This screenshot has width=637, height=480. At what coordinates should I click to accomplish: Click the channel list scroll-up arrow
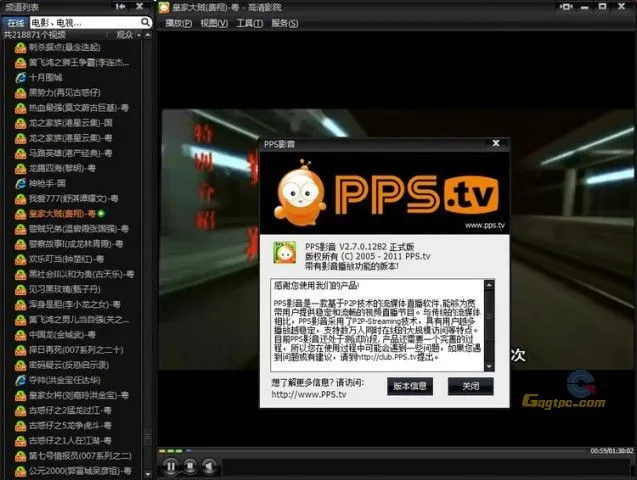point(148,35)
